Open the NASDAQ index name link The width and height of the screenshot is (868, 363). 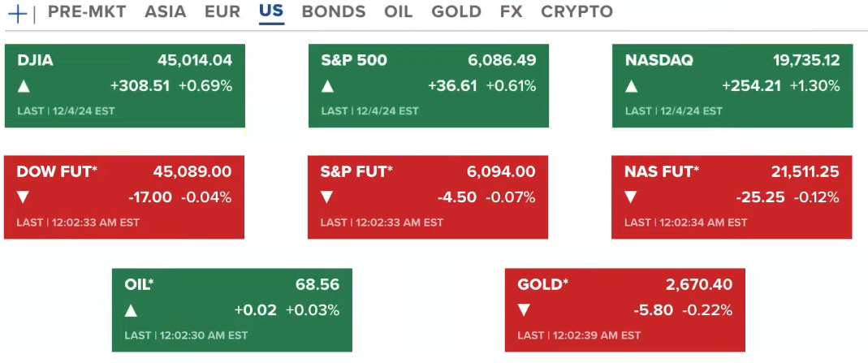coord(659,60)
